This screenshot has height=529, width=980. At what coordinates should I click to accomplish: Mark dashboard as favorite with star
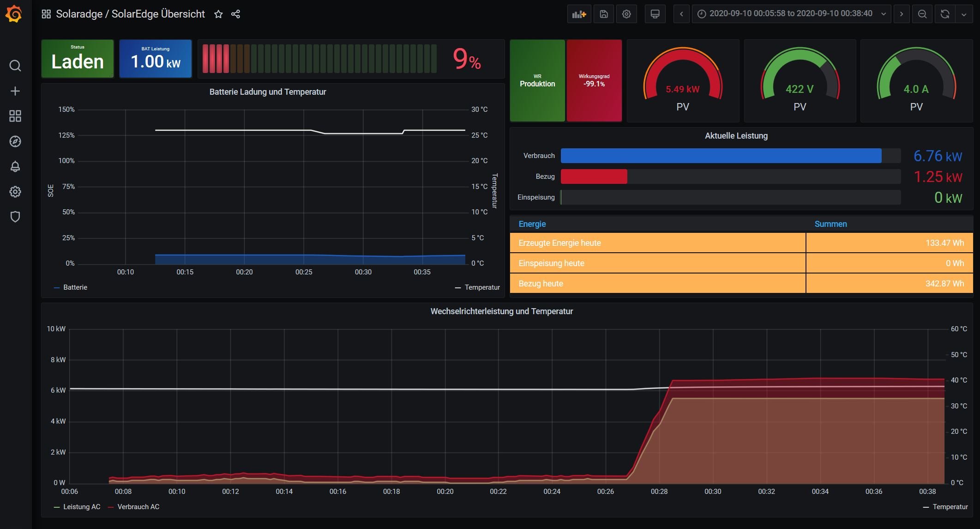click(218, 14)
